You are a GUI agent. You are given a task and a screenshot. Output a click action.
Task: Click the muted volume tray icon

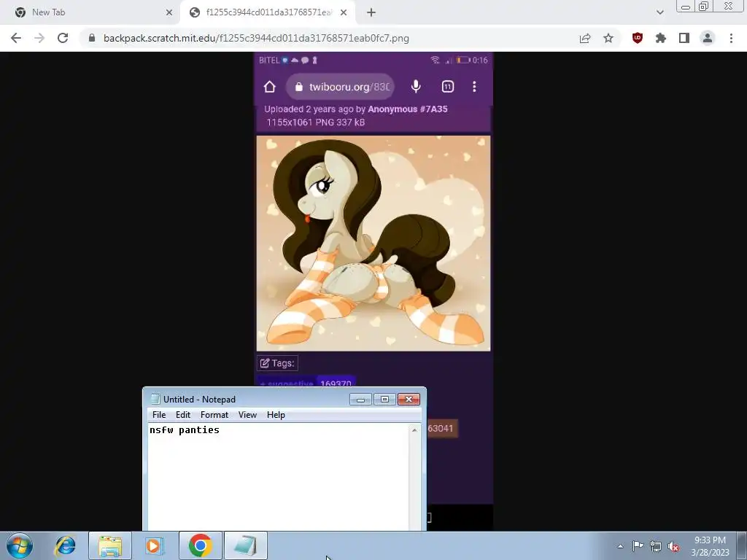tap(673, 546)
